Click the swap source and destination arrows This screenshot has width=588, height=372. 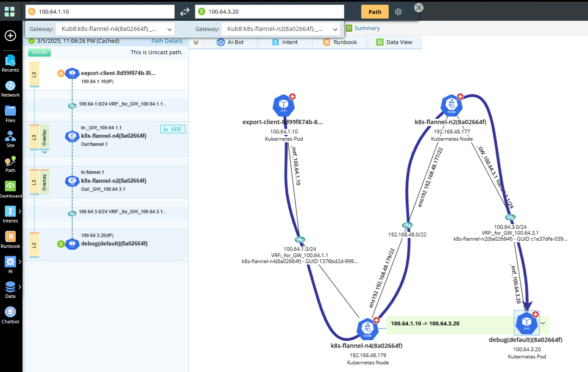[x=185, y=12]
